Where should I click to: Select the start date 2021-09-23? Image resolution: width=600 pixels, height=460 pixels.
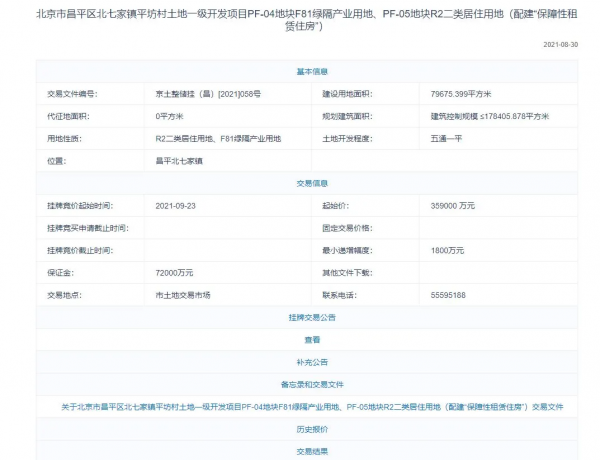(x=175, y=206)
